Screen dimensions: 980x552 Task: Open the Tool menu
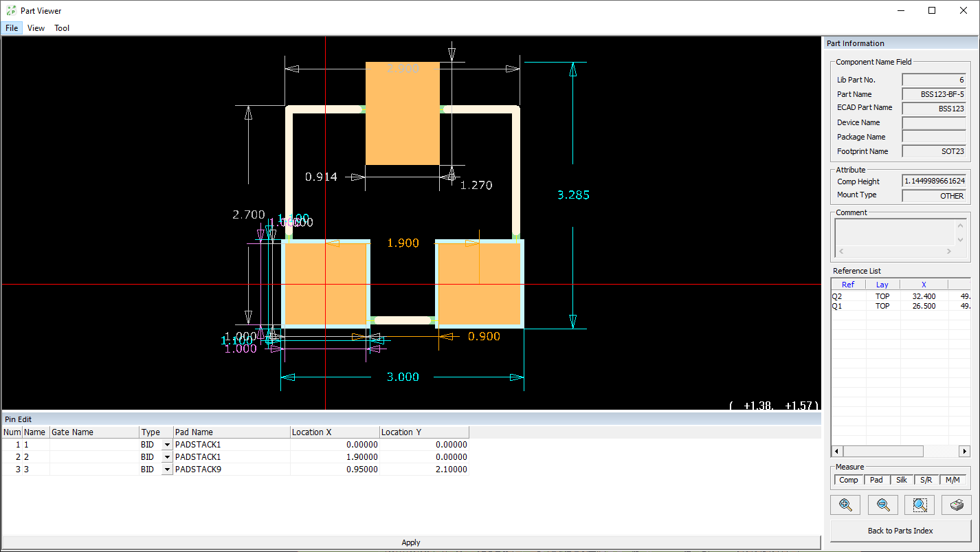click(62, 28)
